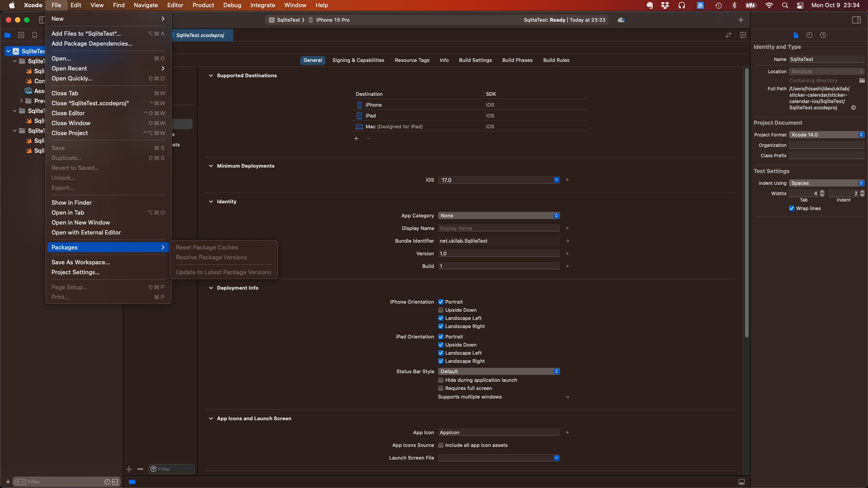Open Supports multiple windows arrow link
Viewport: 868px width, 488px height.
point(567,397)
